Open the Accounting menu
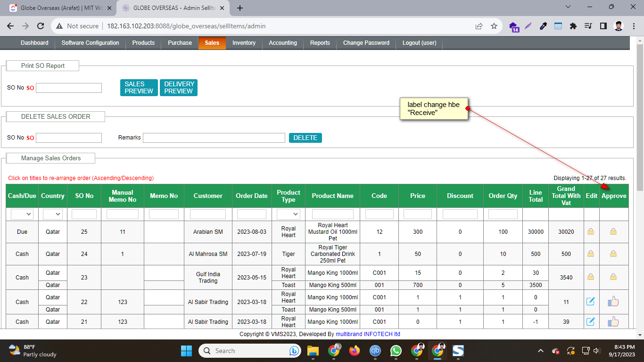The width and height of the screenshot is (644, 362). point(282,43)
